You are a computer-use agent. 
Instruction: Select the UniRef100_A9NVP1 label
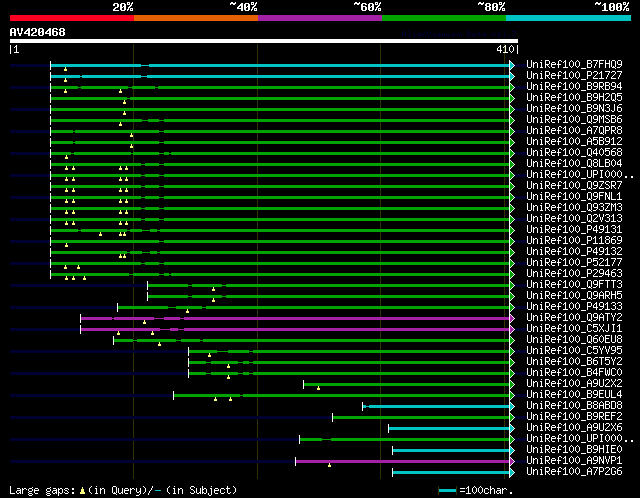tap(574, 461)
